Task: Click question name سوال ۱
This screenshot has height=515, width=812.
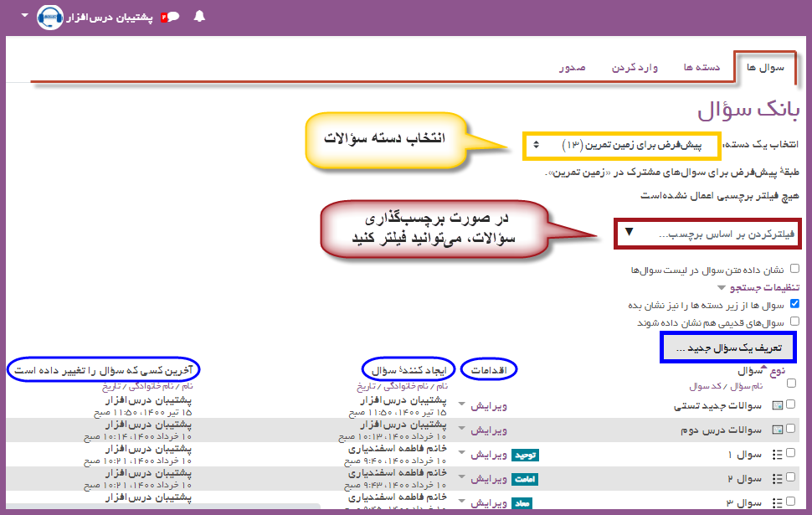Action: (x=745, y=455)
